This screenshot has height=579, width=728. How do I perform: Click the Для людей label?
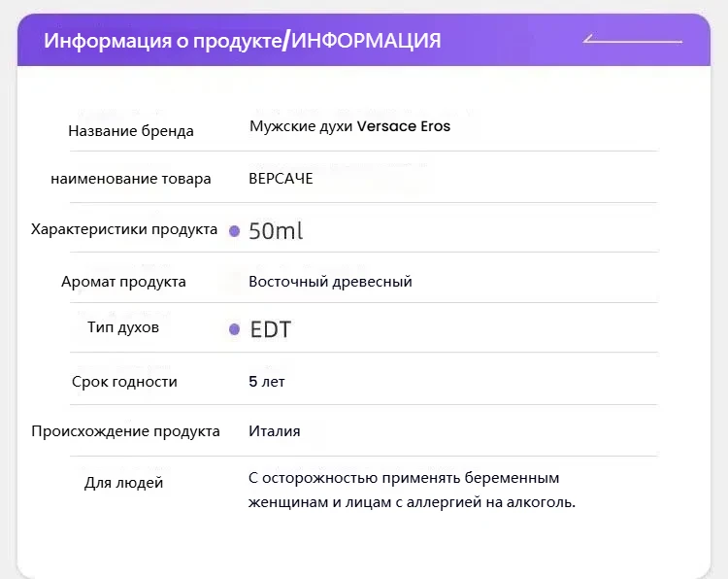pyautogui.click(x=123, y=483)
